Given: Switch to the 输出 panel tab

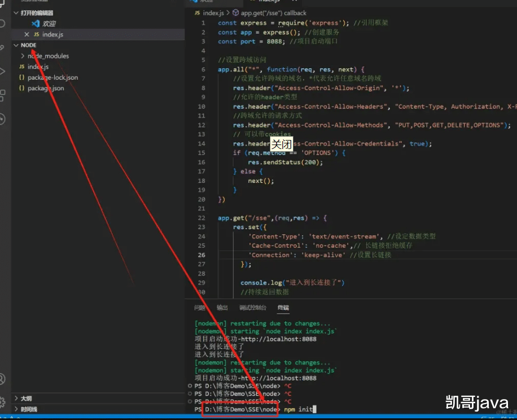Looking at the screenshot, I should [x=222, y=308].
